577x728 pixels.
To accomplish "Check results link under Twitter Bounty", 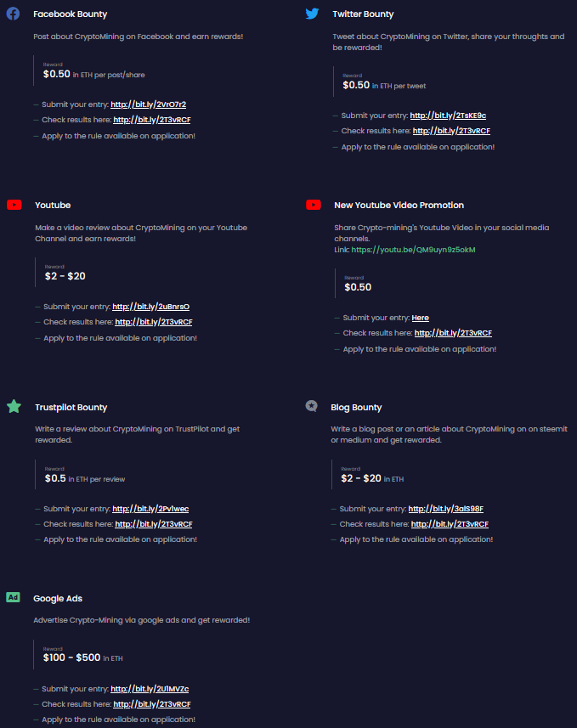I will [451, 131].
